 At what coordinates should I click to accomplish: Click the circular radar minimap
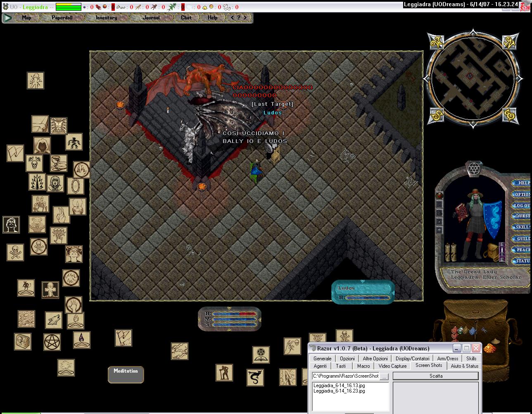(473, 78)
